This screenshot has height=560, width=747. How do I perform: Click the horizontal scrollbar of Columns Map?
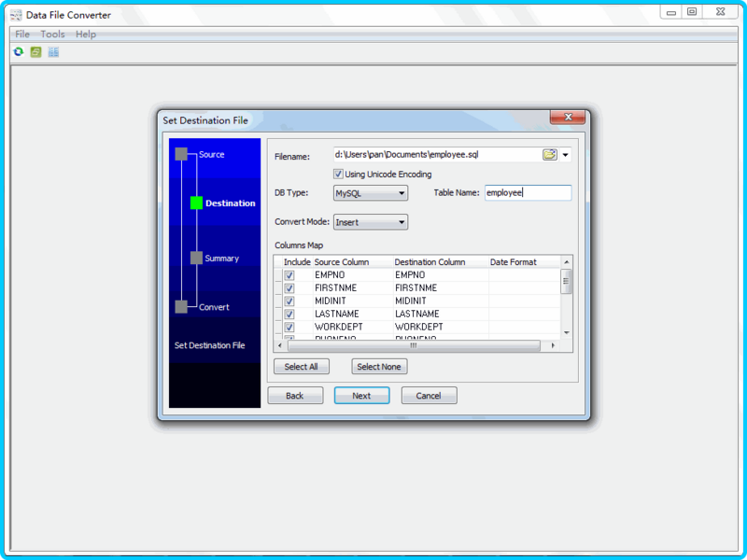(x=414, y=345)
